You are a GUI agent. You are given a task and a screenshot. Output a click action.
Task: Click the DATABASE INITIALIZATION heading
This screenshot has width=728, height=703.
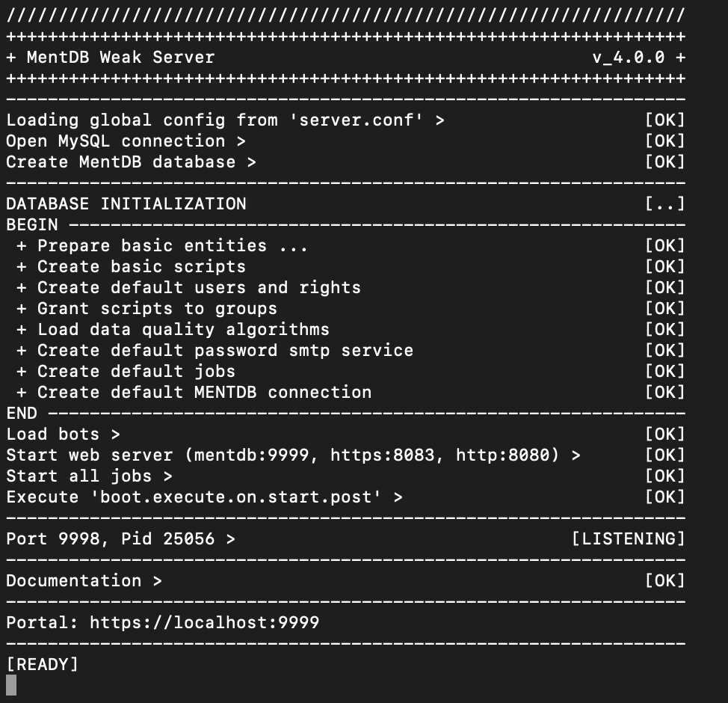click(126, 203)
